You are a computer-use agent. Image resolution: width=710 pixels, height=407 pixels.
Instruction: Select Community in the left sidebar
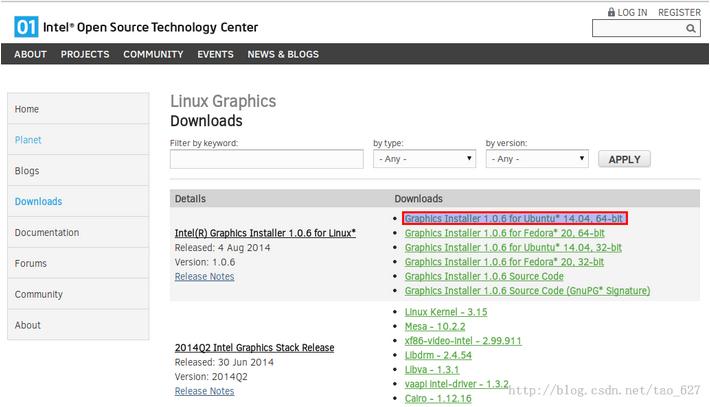78,294
